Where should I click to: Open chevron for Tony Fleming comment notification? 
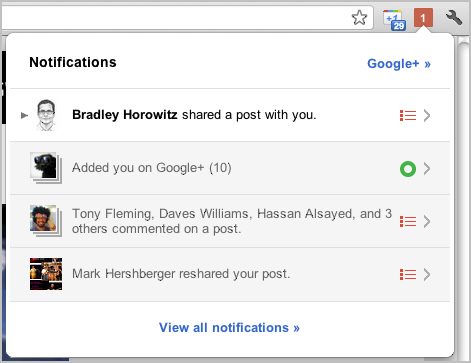click(427, 221)
